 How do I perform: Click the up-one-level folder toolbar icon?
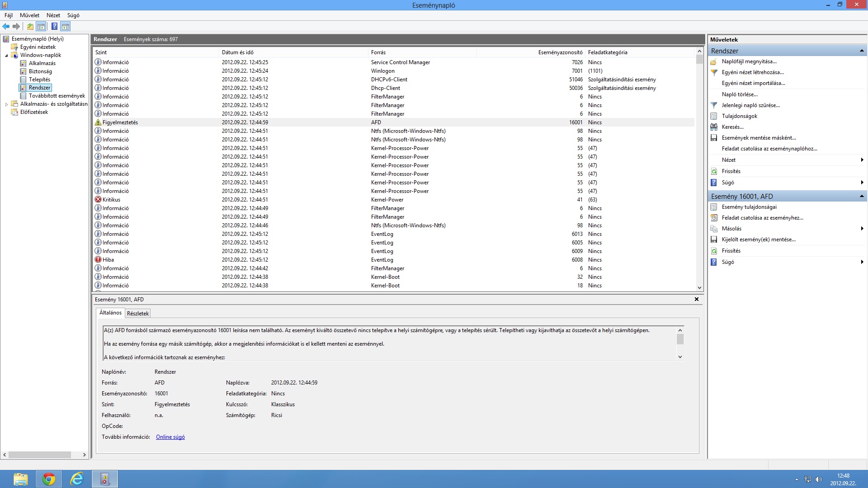click(30, 27)
